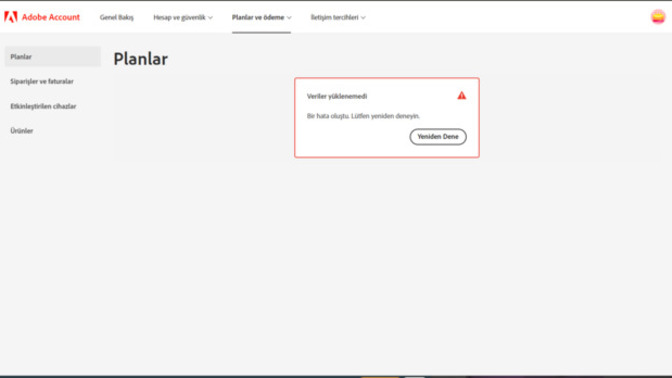
Task: Select Planlar in the sidebar
Action: click(53, 57)
